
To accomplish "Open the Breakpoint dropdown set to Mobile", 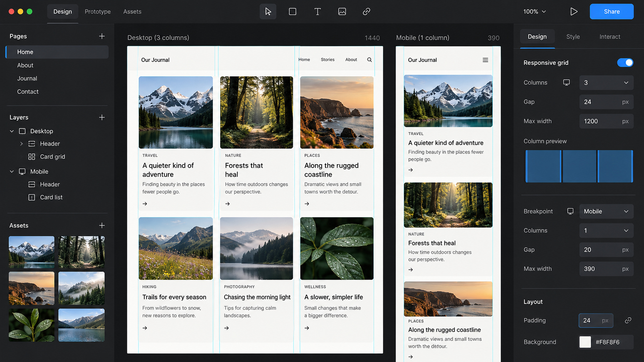I will (x=606, y=211).
